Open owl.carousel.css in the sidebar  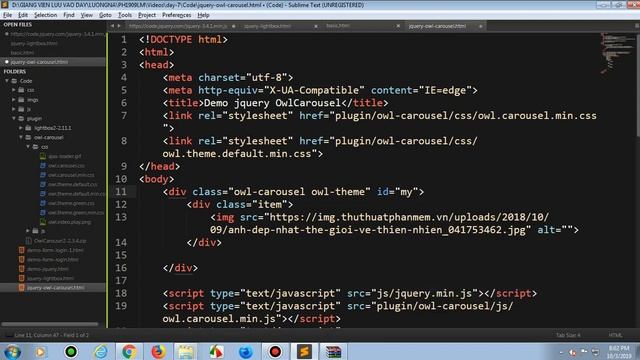[66, 166]
